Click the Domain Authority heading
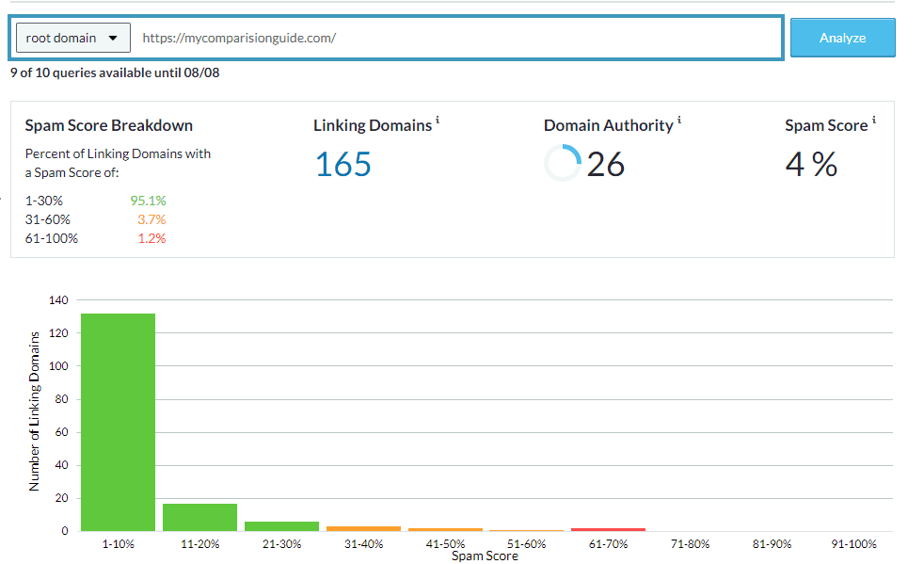 click(608, 125)
